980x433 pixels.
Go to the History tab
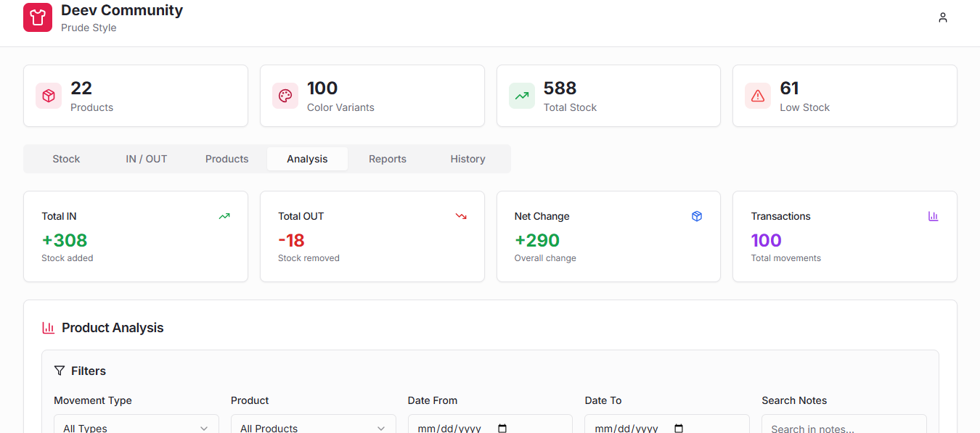467,159
